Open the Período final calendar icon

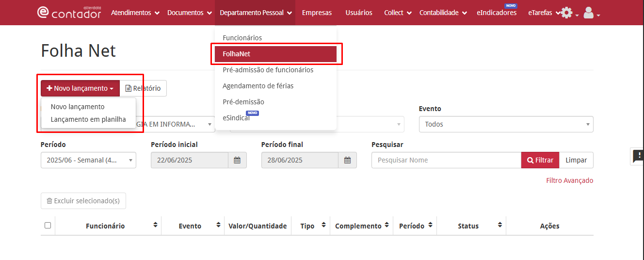tap(347, 160)
